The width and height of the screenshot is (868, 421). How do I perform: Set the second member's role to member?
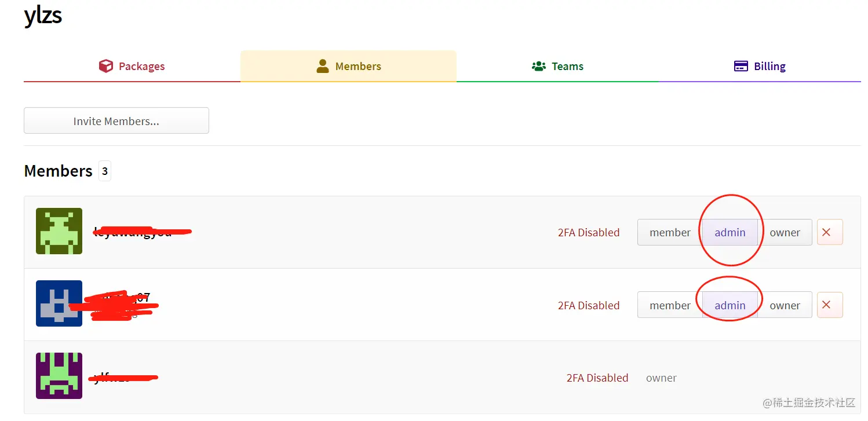(x=670, y=305)
